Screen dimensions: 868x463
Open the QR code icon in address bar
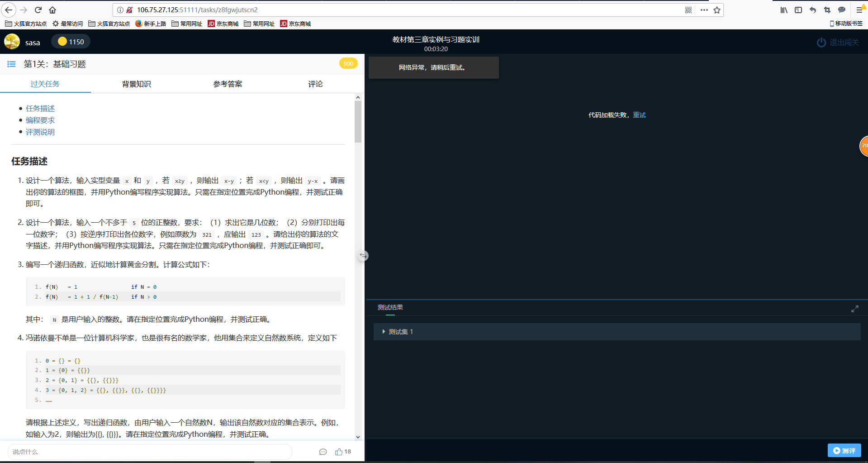[x=688, y=10]
